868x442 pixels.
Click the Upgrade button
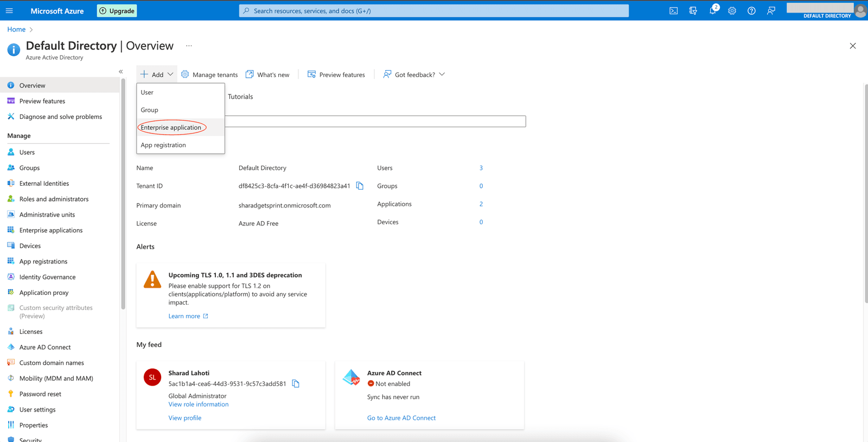pyautogui.click(x=117, y=11)
